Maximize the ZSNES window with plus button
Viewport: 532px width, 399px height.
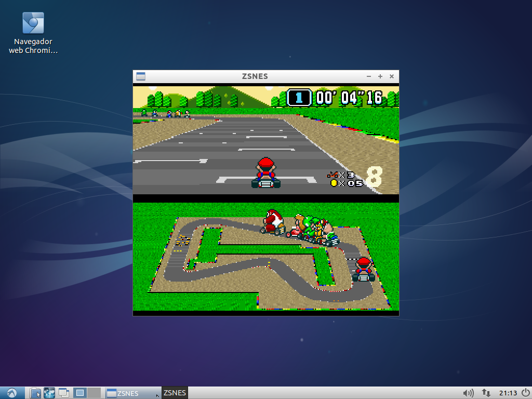[x=380, y=76]
